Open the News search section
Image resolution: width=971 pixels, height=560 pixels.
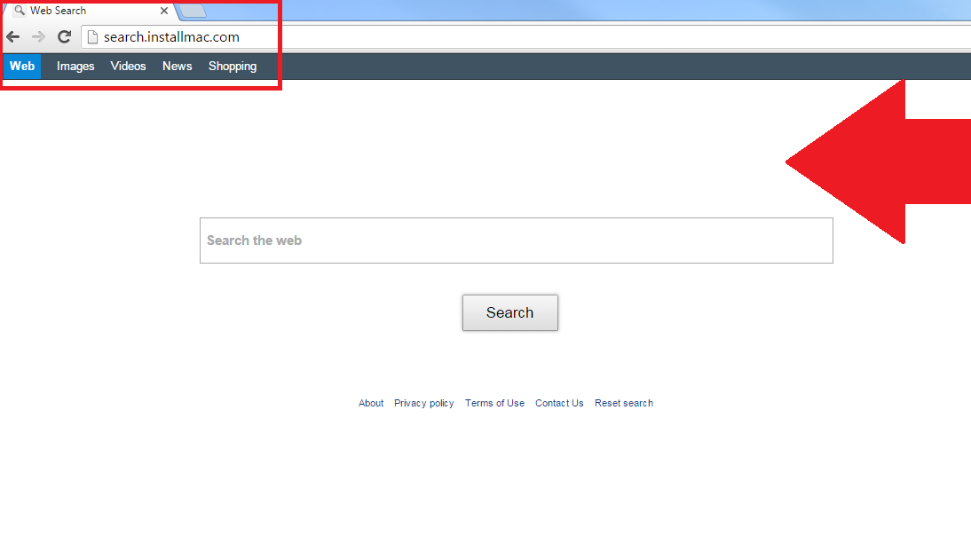(177, 66)
